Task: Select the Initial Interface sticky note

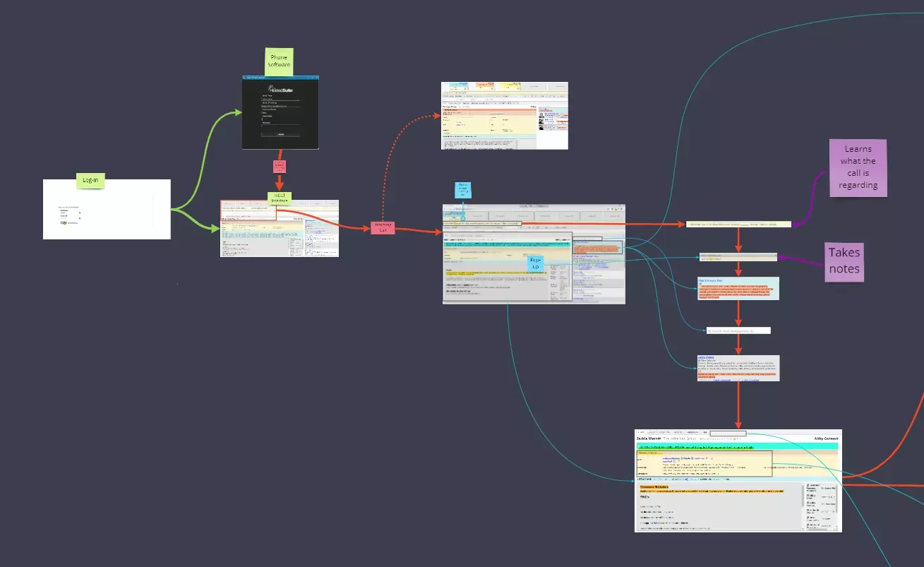Action: (280, 198)
